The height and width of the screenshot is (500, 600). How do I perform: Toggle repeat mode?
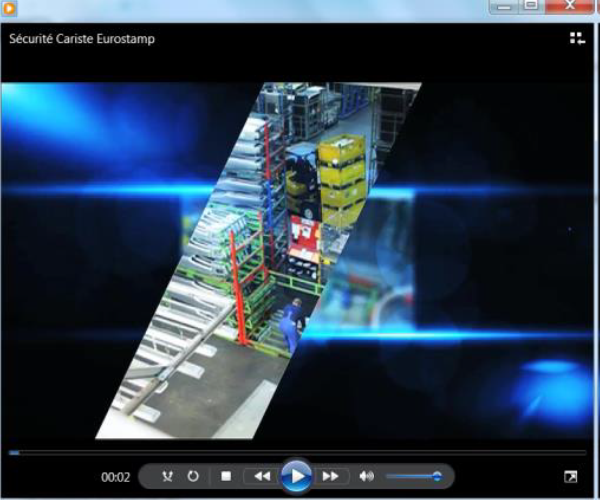pos(193,476)
